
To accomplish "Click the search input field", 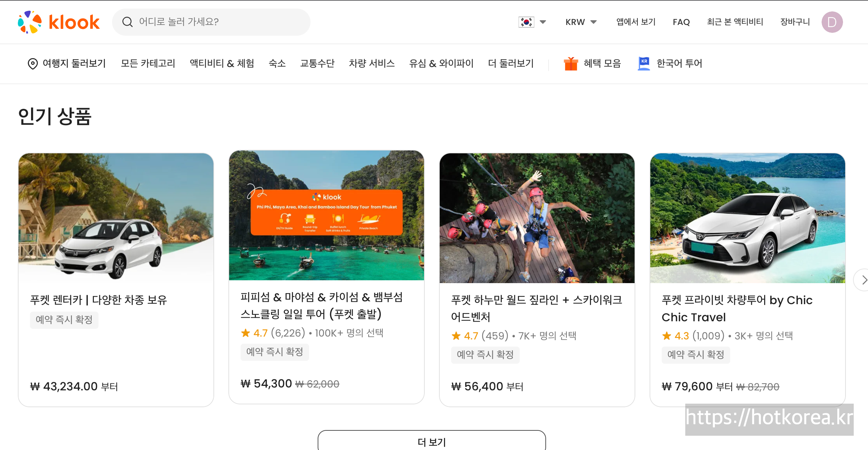I will [x=221, y=22].
